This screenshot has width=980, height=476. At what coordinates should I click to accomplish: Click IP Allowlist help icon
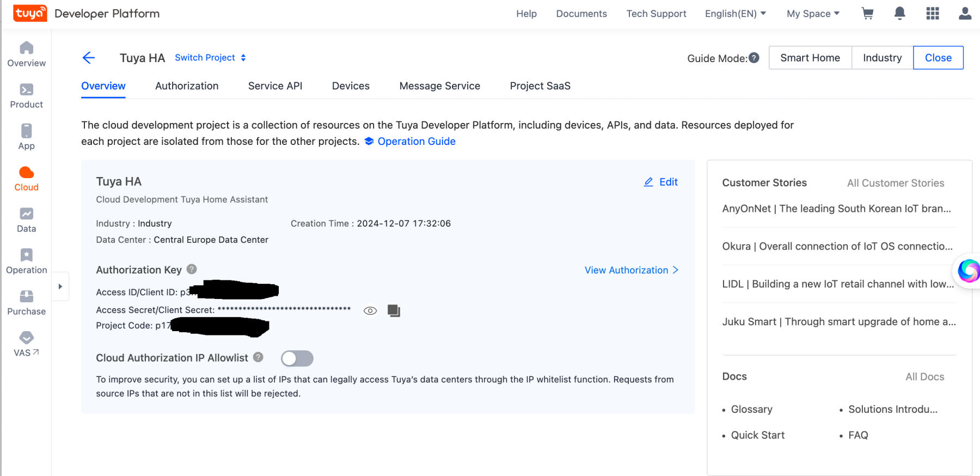click(x=258, y=357)
